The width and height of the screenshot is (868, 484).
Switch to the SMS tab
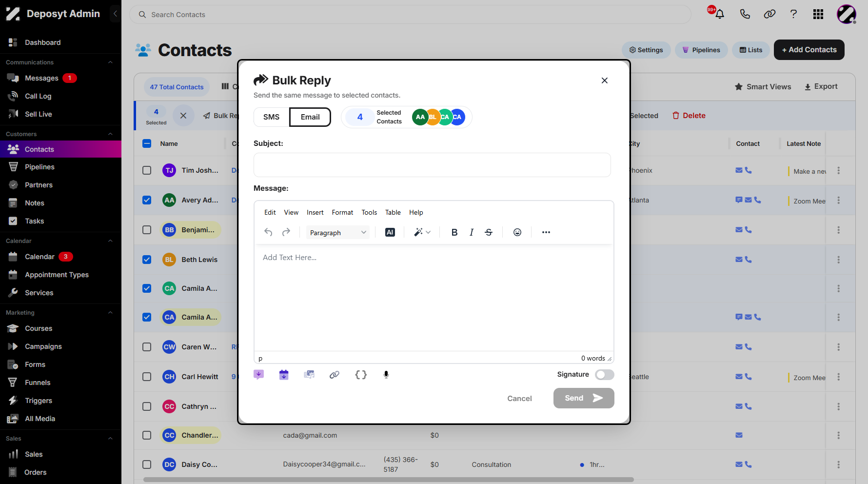[272, 117]
